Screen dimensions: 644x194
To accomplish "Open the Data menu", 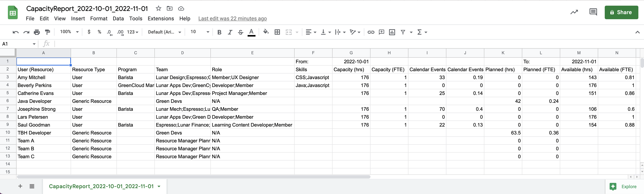I will 118,18.
